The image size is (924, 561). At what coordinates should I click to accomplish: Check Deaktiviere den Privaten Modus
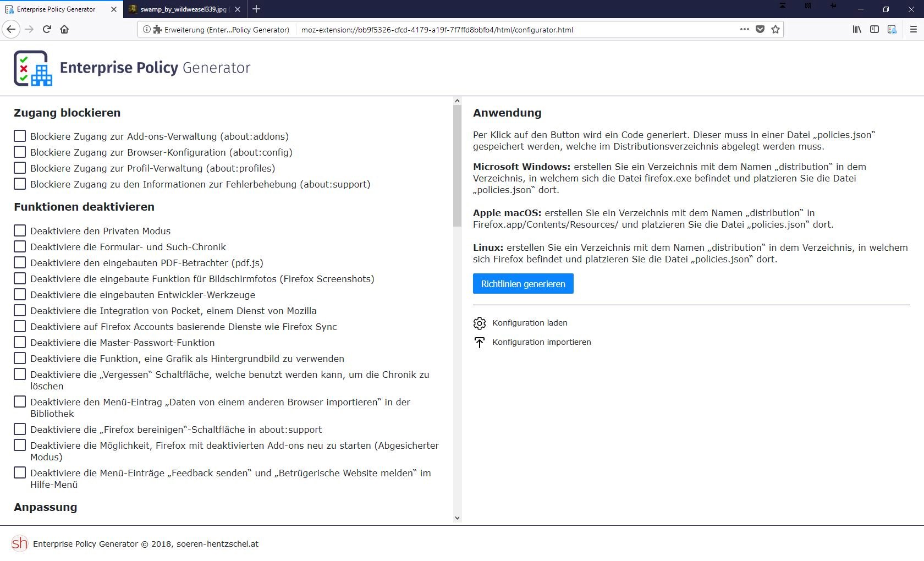click(20, 230)
